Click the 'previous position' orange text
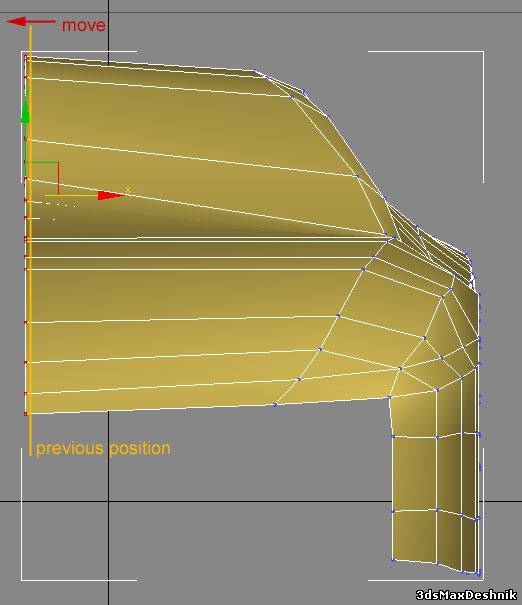 coord(103,448)
